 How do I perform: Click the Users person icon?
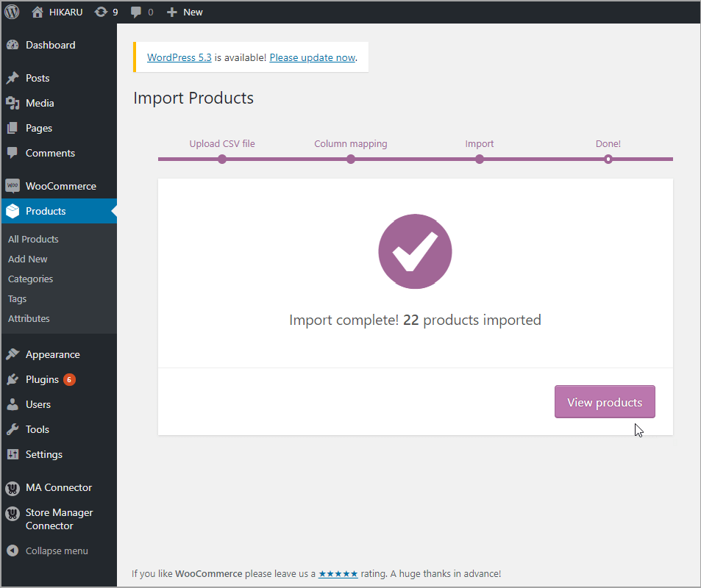click(13, 404)
